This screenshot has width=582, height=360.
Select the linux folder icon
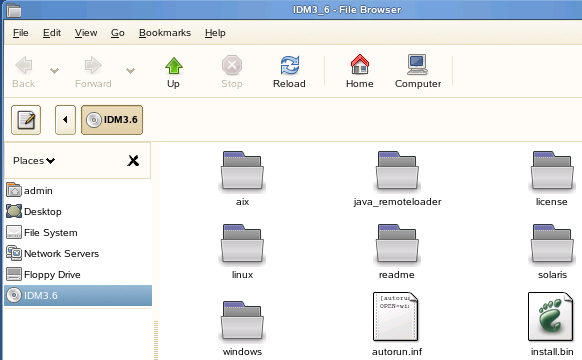pyautogui.click(x=242, y=245)
